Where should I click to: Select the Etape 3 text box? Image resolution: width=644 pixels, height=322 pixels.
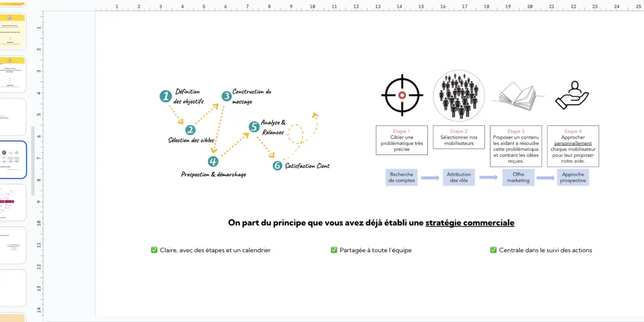coord(516,146)
